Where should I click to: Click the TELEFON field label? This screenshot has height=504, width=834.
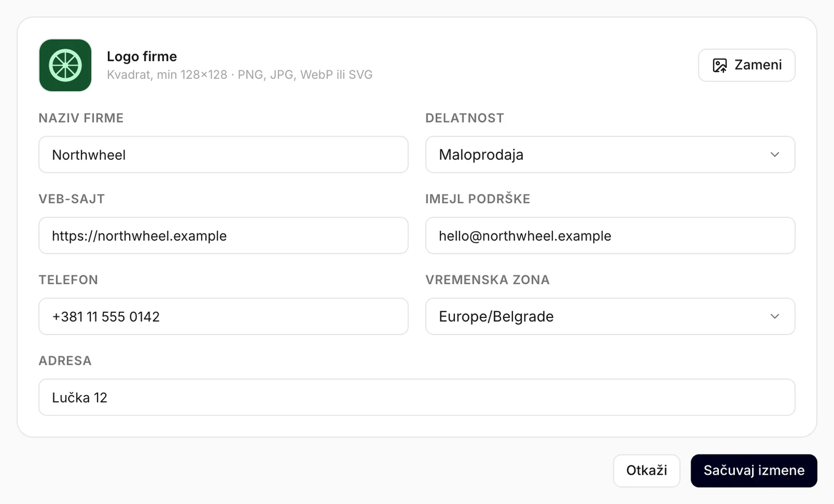[68, 280]
